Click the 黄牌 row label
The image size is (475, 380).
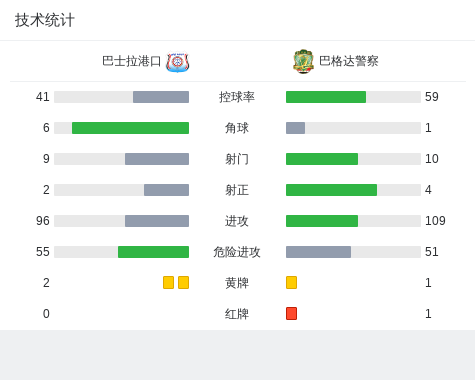click(237, 283)
